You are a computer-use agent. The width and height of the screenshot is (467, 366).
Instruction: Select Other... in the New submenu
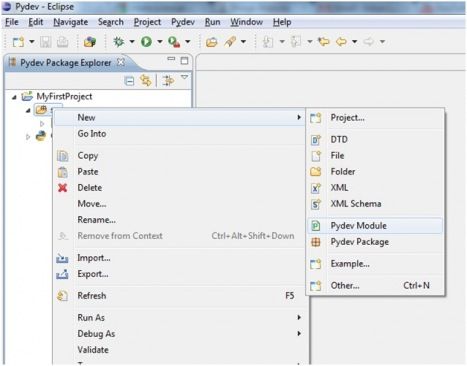375,286
